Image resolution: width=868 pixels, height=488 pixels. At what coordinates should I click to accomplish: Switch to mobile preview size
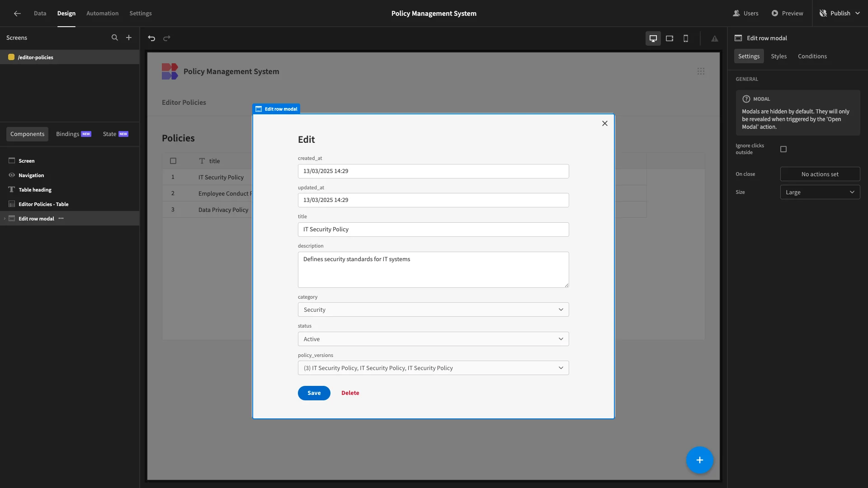[686, 38]
